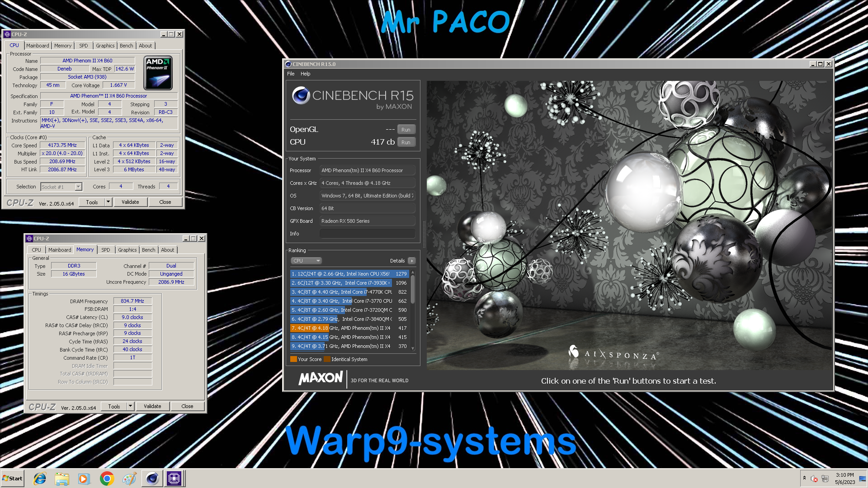868x488 pixels.
Task: Open the Socket #1 selection dropdown
Action: [61, 187]
